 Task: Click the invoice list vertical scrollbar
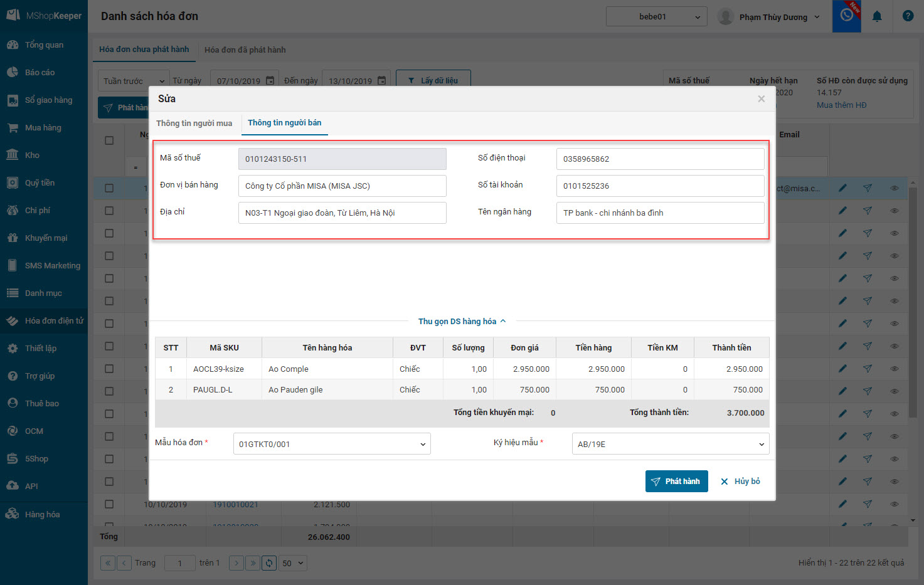click(x=913, y=314)
